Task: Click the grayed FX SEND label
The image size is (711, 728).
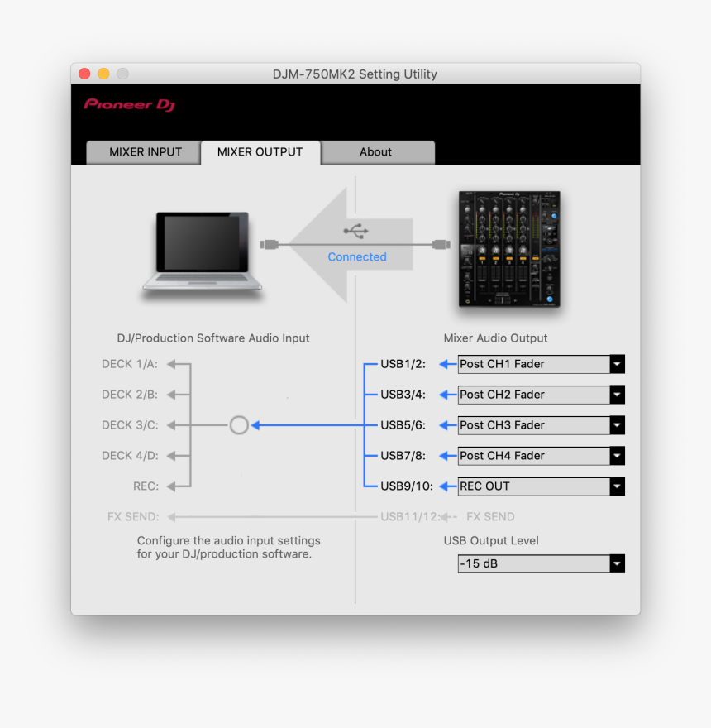Action: (x=132, y=516)
